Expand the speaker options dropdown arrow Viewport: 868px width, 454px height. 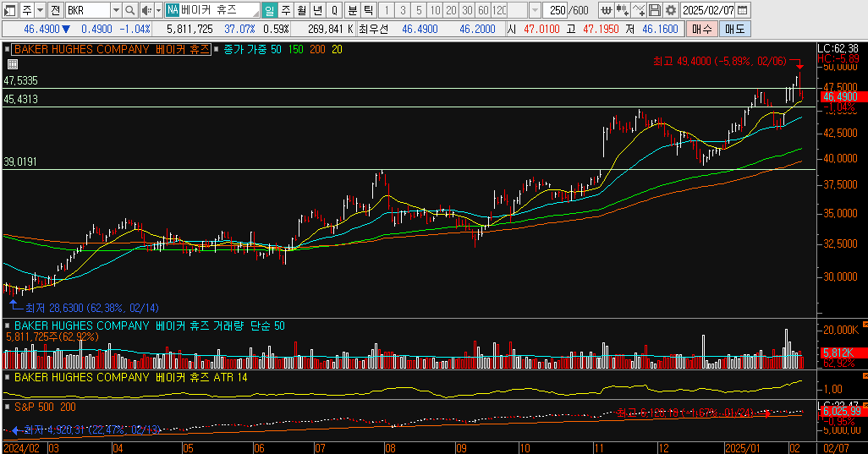pyautogui.click(x=158, y=10)
